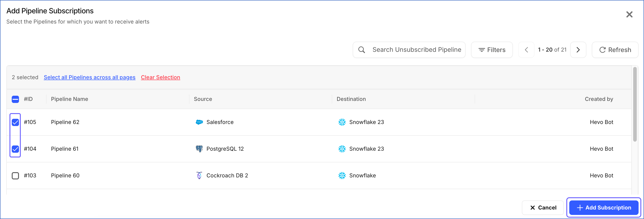Click ID #104
Screen dimensions: 644x219
point(30,149)
